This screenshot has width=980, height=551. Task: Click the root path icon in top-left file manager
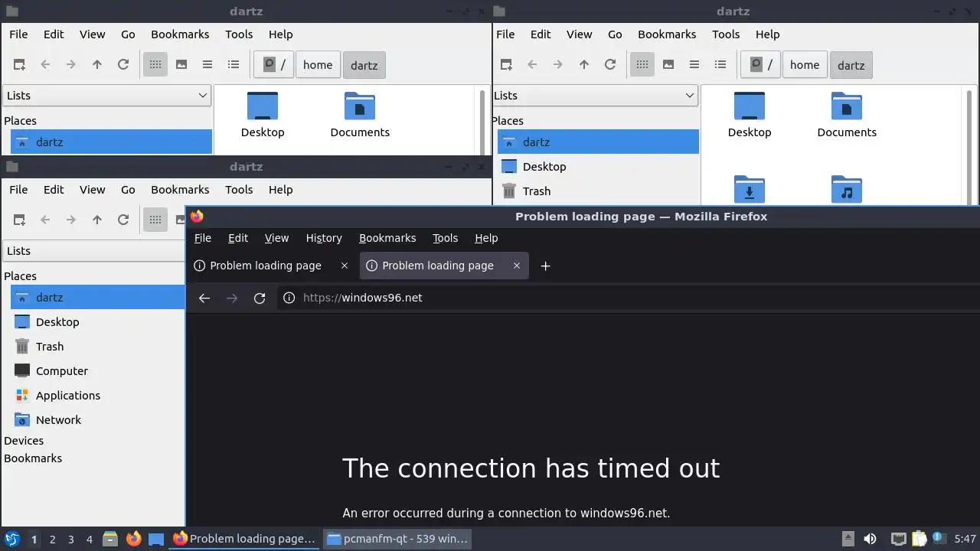[274, 65]
